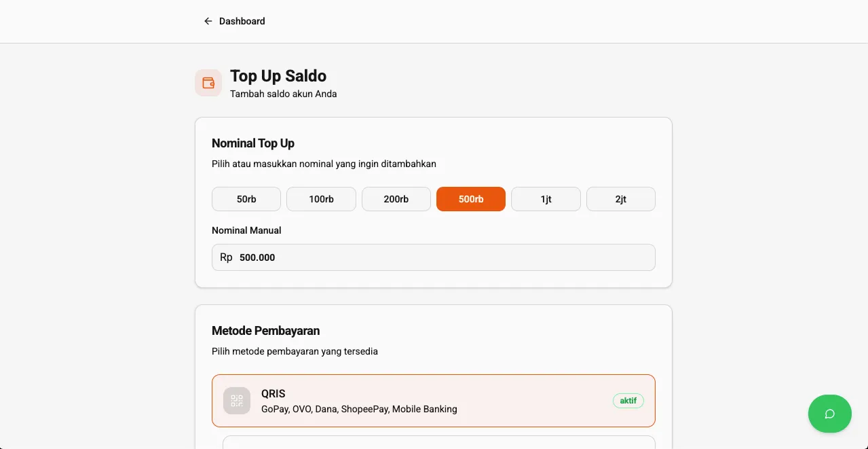Pick the 200rb nominal option
868x449 pixels.
pyautogui.click(x=396, y=199)
